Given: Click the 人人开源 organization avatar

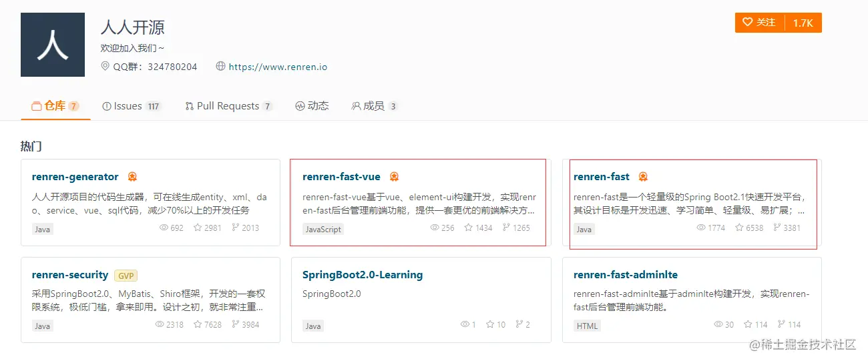Looking at the screenshot, I should pos(53,45).
